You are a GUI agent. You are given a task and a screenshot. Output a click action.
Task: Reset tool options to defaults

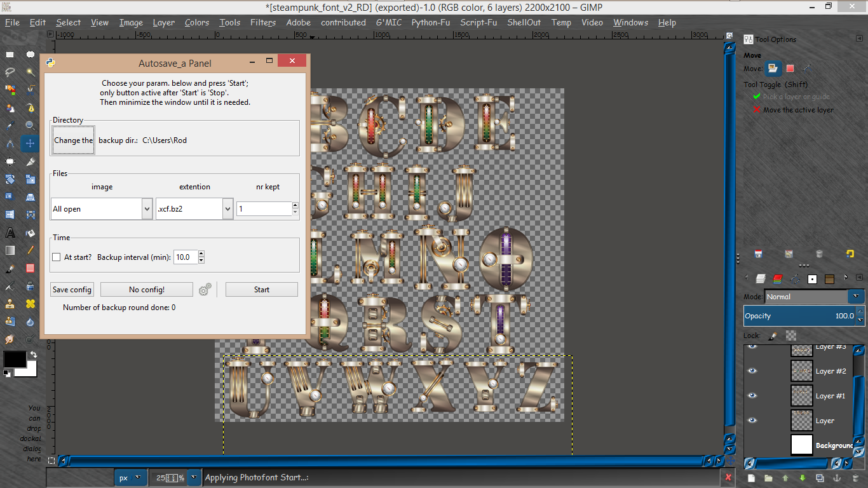(x=850, y=254)
